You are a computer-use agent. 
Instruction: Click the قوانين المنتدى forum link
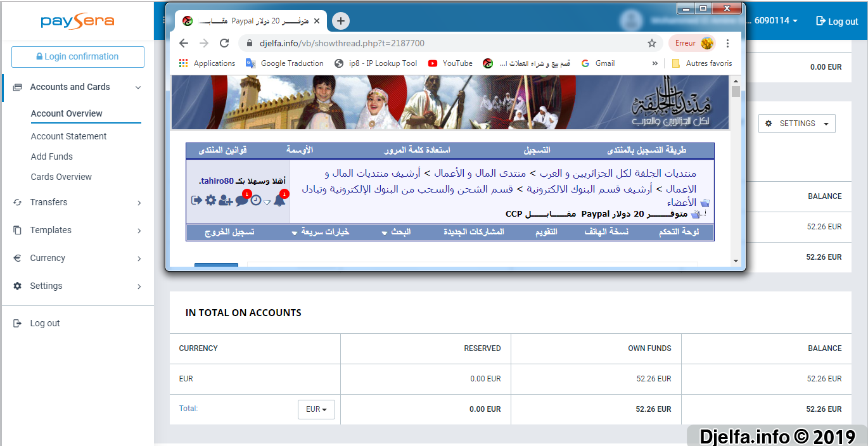coord(222,150)
